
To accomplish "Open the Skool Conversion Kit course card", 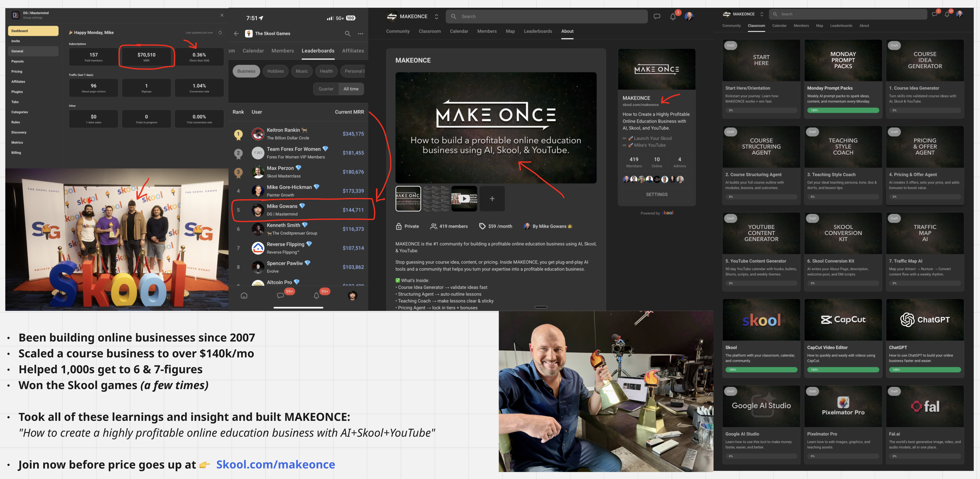I will tap(843, 251).
